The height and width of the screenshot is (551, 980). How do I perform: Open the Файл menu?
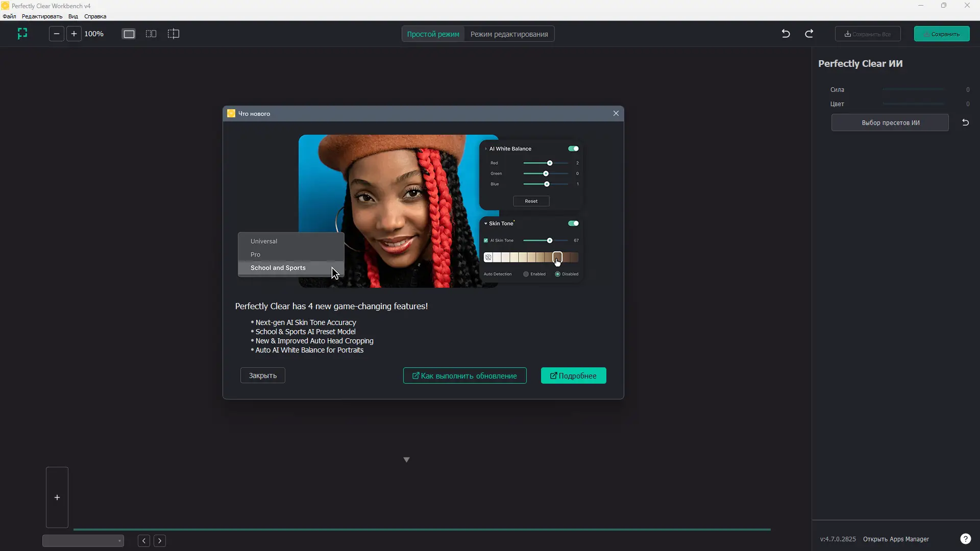tap(9, 16)
